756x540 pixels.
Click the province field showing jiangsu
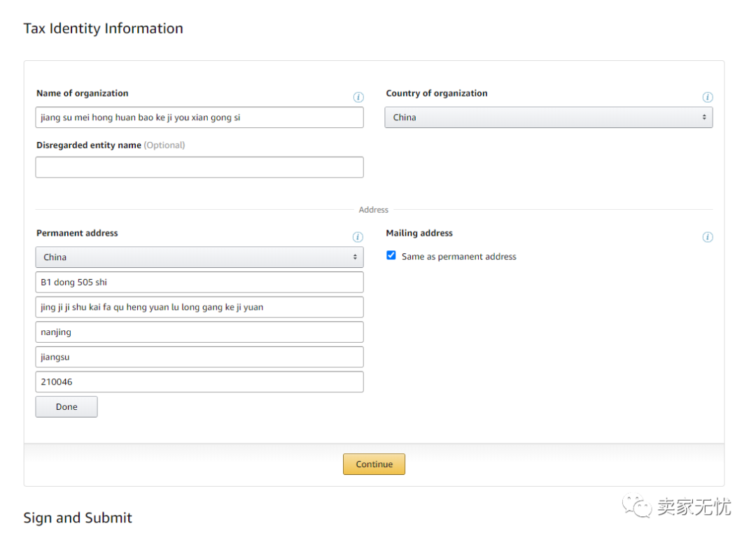(x=199, y=357)
